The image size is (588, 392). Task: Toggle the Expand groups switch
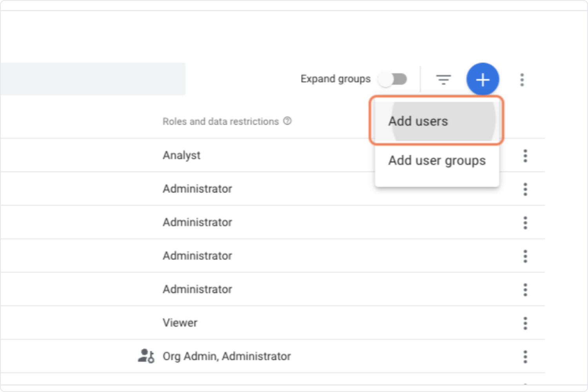tap(393, 79)
